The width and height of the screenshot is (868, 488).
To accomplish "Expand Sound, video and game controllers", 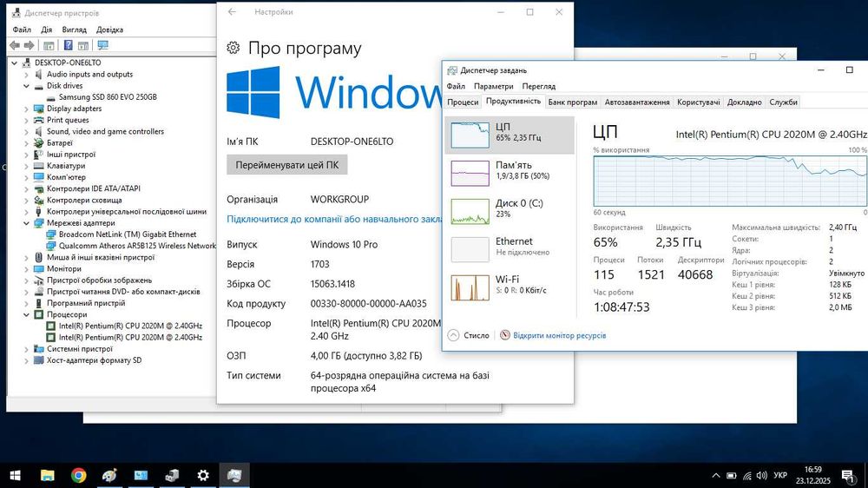I will [26, 132].
